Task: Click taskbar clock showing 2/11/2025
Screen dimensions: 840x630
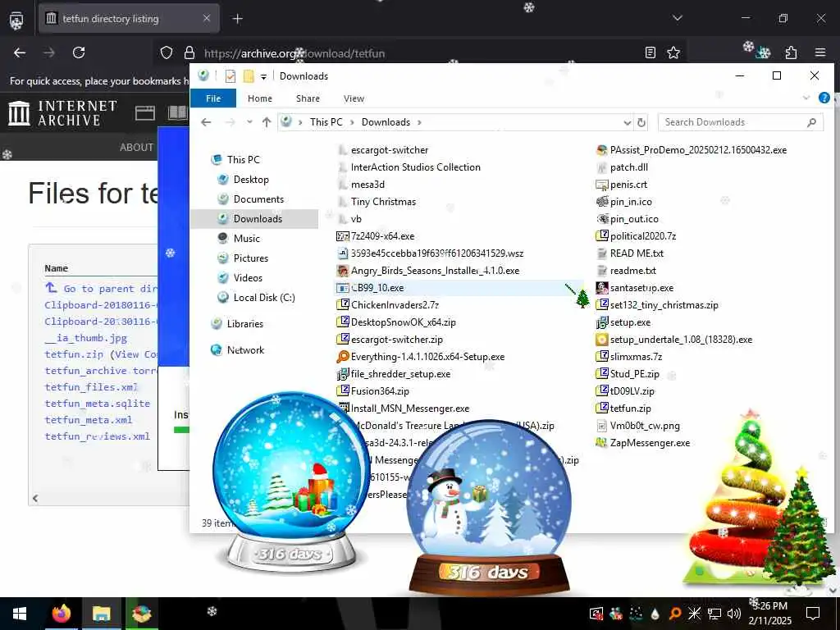Action: point(769,614)
